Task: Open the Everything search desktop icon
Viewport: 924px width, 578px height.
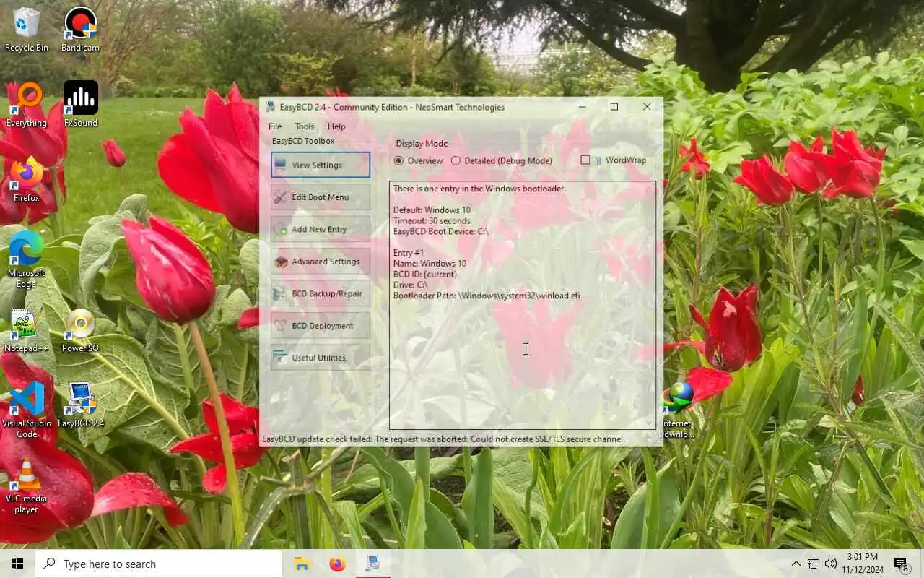Action: tap(26, 105)
